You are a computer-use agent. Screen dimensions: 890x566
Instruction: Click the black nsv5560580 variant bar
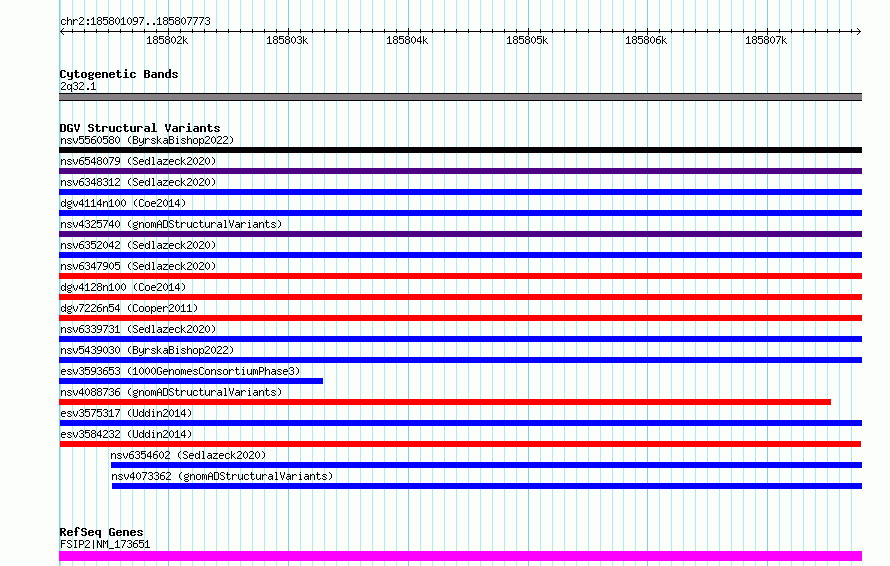coord(460,150)
